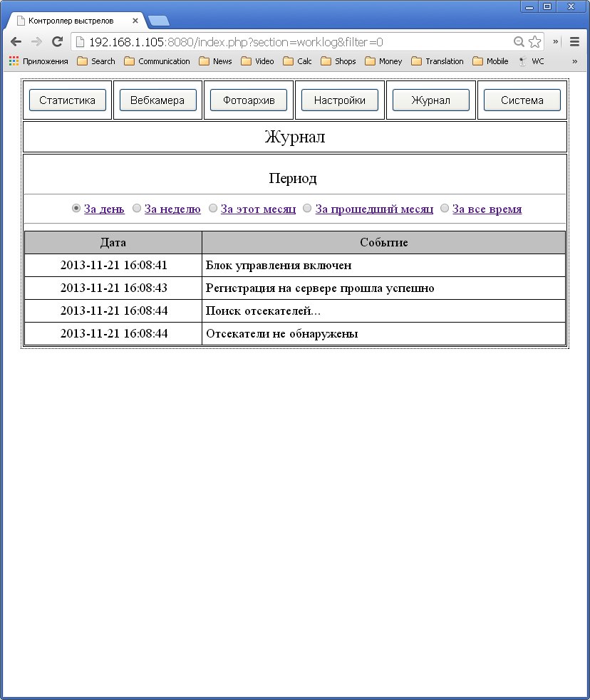This screenshot has height=700, width=590.
Task: Close the Контроллер выстрелов tab
Action: click(x=135, y=21)
